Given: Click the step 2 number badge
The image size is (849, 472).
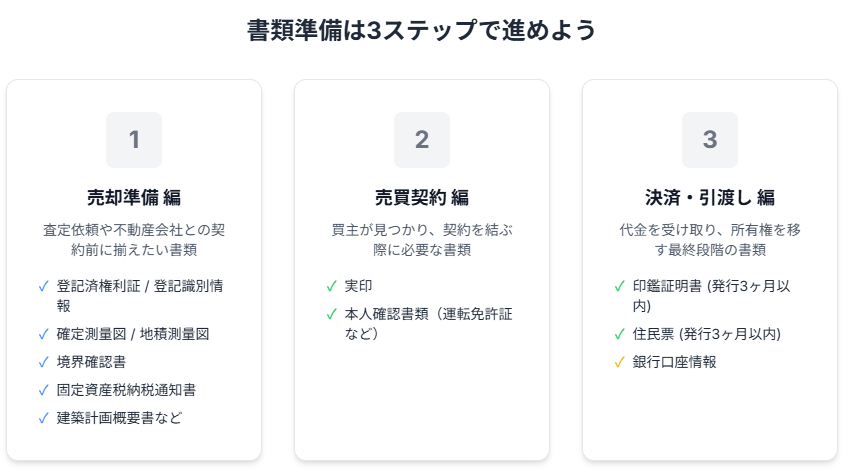Looking at the screenshot, I should tap(422, 140).
